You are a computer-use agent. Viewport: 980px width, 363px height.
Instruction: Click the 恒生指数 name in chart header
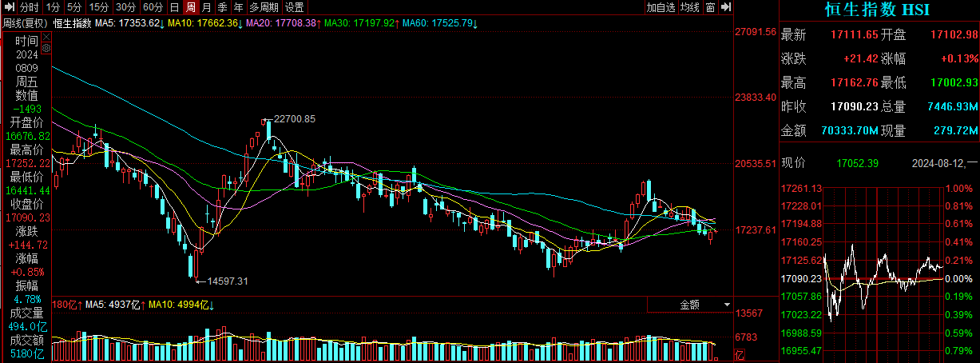pyautogui.click(x=72, y=23)
